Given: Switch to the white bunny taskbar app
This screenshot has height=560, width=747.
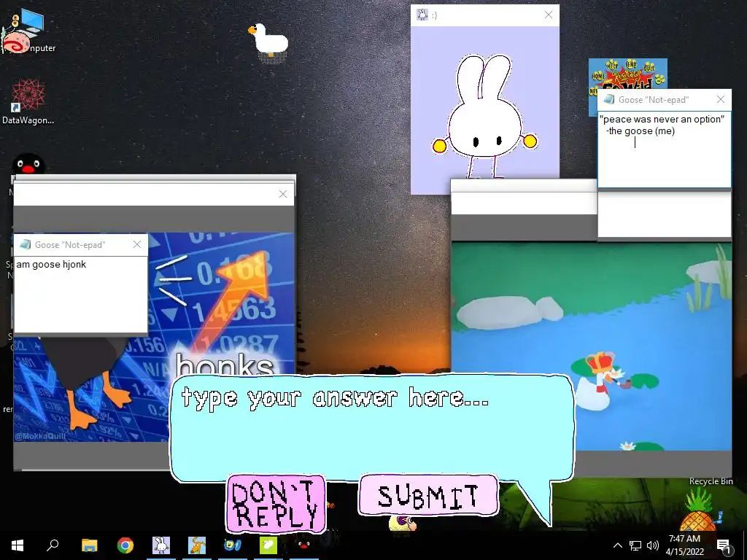Looking at the screenshot, I should (161, 545).
